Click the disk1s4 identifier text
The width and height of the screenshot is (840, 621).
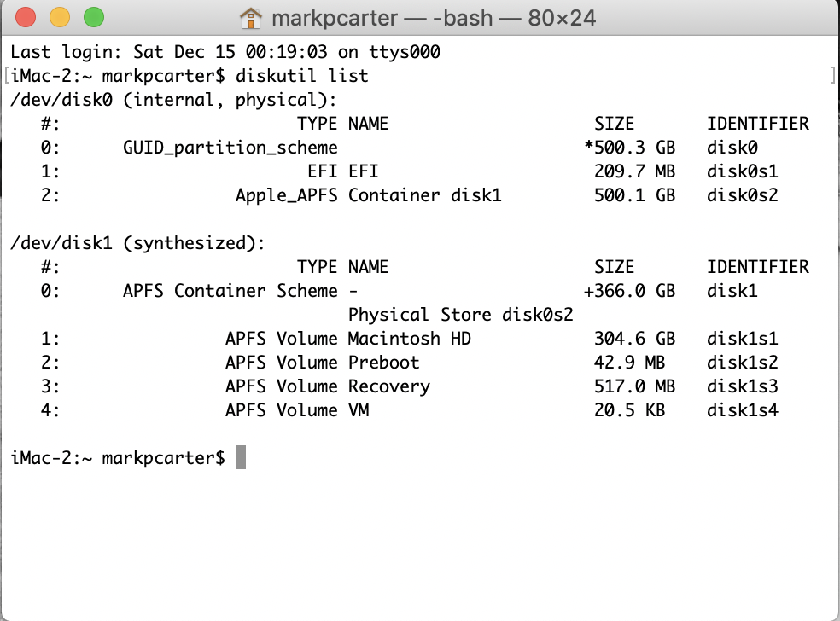[742, 410]
